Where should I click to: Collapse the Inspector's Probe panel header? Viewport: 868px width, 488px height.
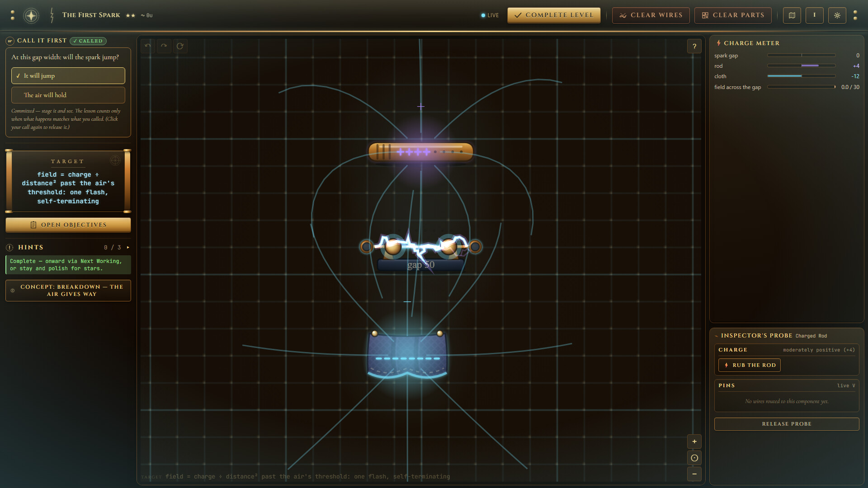pyautogui.click(x=787, y=336)
